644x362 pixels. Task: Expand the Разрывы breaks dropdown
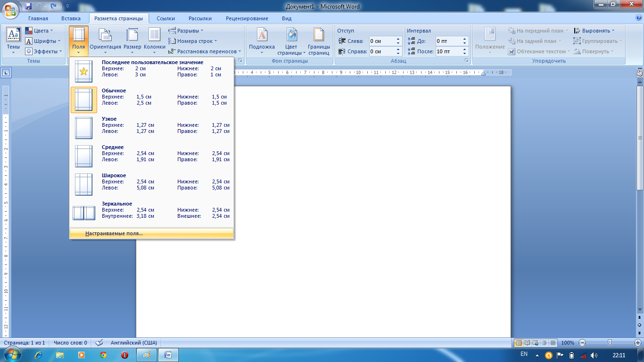click(186, 31)
